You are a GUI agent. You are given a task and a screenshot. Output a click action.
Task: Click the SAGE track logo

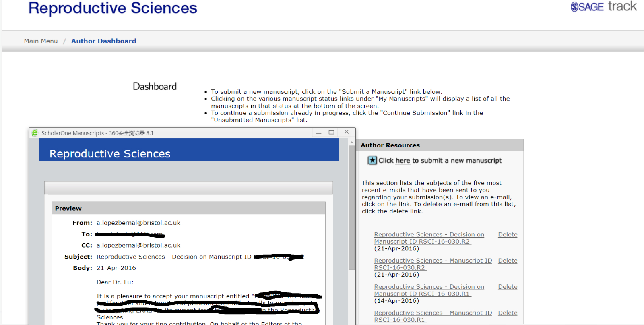coord(603,6)
